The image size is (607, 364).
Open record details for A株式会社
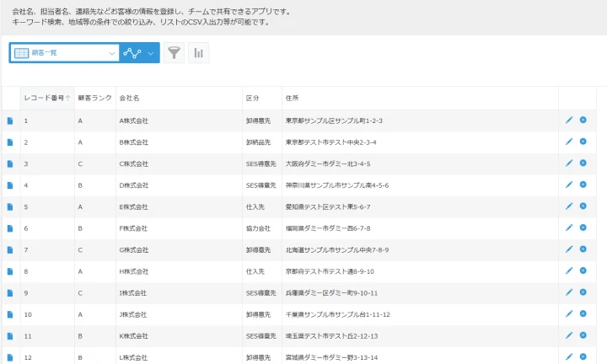(10, 120)
